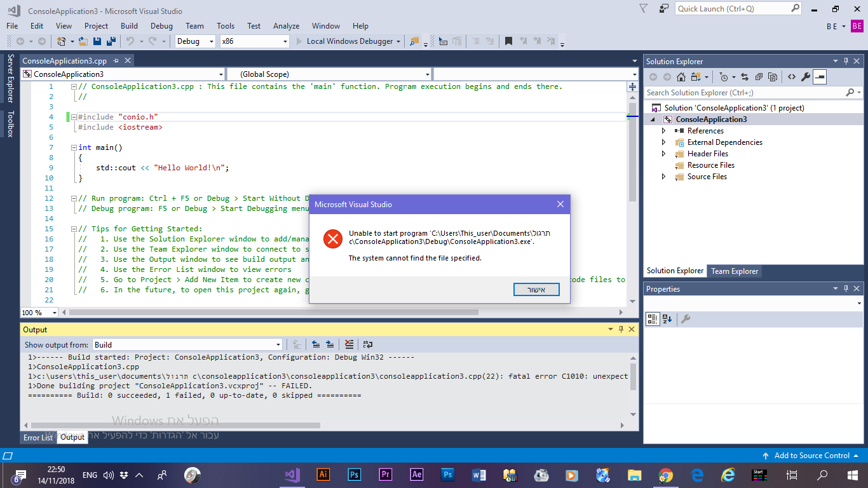This screenshot has width=868, height=488.
Task: Click Sync with Active Document icon
Action: click(745, 77)
